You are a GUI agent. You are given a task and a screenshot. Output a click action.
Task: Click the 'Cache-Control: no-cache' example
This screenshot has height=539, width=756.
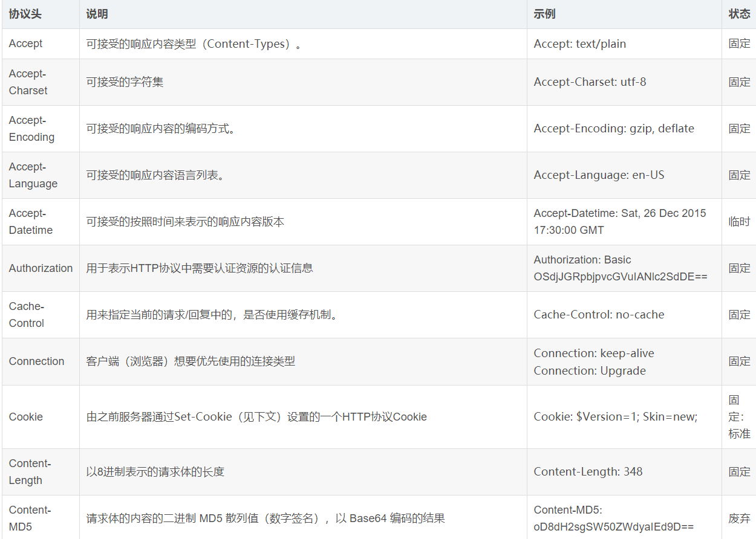click(x=599, y=315)
